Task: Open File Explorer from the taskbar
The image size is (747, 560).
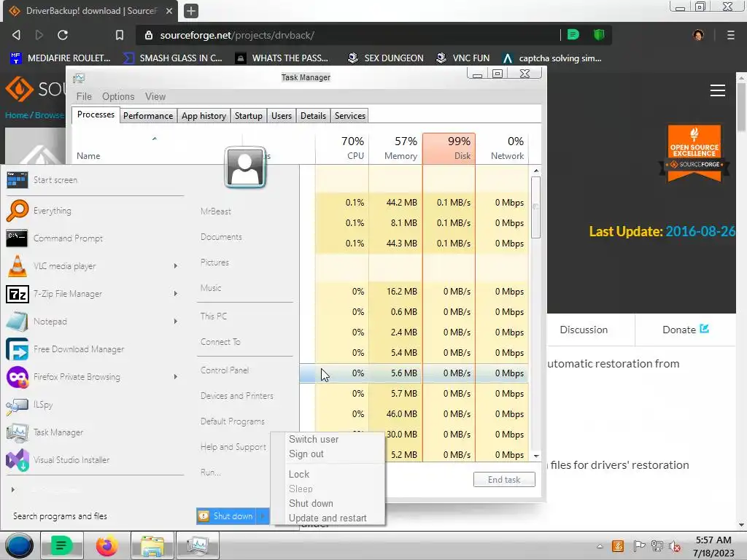Action: click(152, 545)
